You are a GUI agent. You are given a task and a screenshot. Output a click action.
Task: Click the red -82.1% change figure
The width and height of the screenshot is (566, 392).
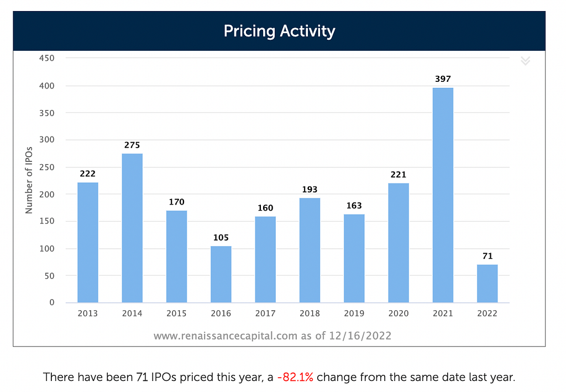click(295, 377)
